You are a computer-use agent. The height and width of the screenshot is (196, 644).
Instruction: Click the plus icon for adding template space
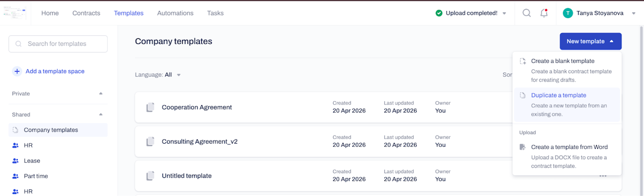(x=17, y=71)
